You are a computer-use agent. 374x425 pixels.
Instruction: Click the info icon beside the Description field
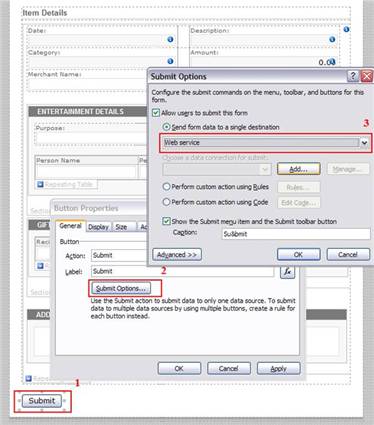click(332, 39)
